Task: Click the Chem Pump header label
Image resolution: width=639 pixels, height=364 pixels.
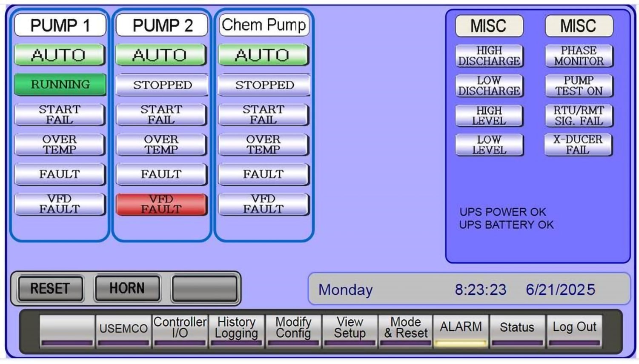Action: pos(264,25)
